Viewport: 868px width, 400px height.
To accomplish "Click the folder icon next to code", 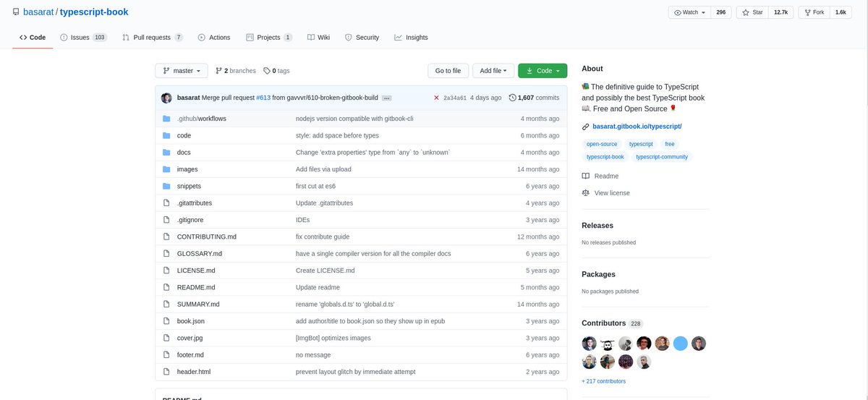I will pyautogui.click(x=166, y=135).
